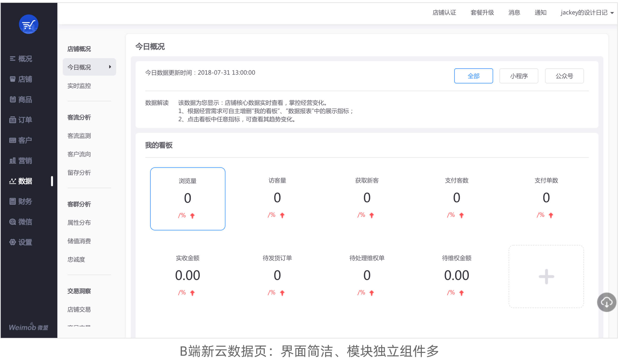618x364 pixels.
Task: Open the 商品 products sidebar icon
Action: (12, 99)
